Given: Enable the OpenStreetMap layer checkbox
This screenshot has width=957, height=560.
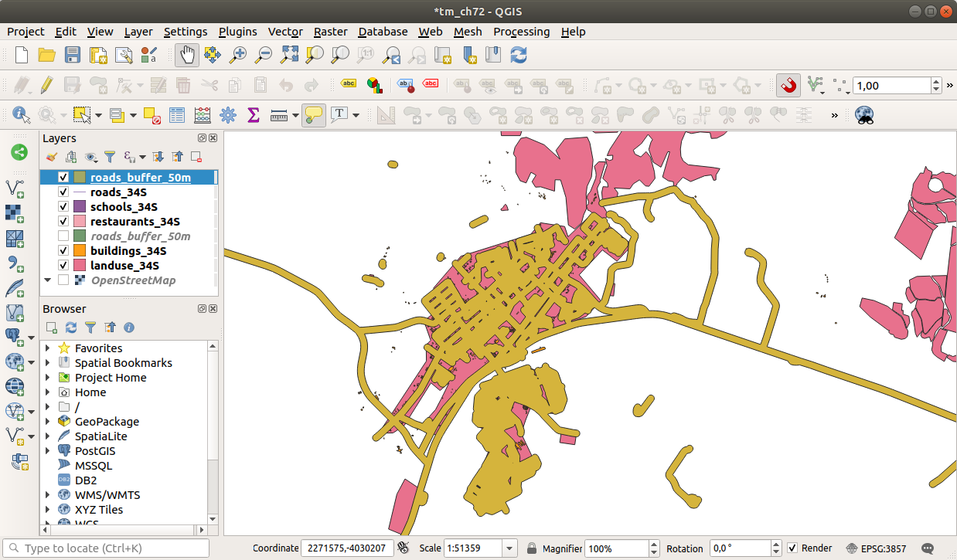Looking at the screenshot, I should [x=63, y=280].
